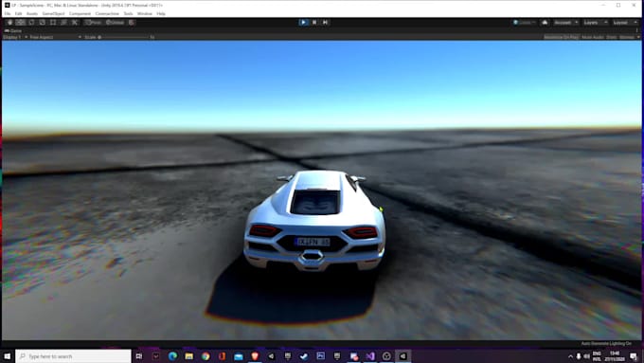
Task: Open Steam from the taskbar
Action: pos(304,356)
